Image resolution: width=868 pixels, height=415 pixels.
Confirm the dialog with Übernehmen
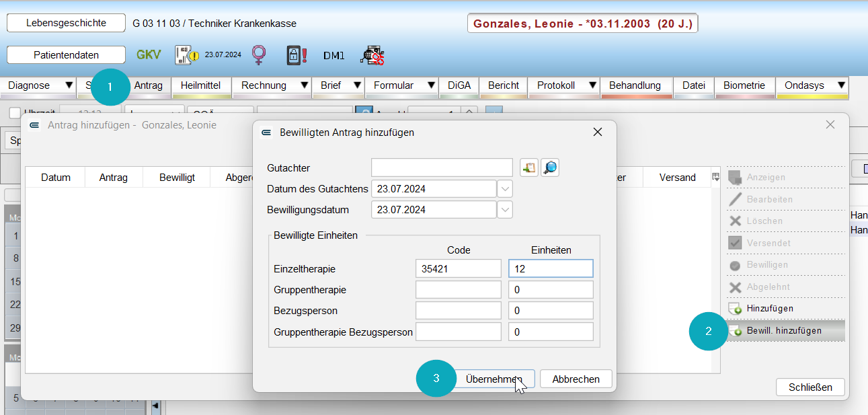(494, 379)
